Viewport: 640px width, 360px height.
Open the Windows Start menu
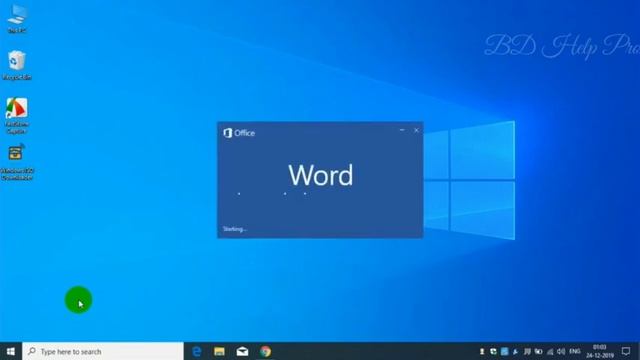tap(11, 351)
